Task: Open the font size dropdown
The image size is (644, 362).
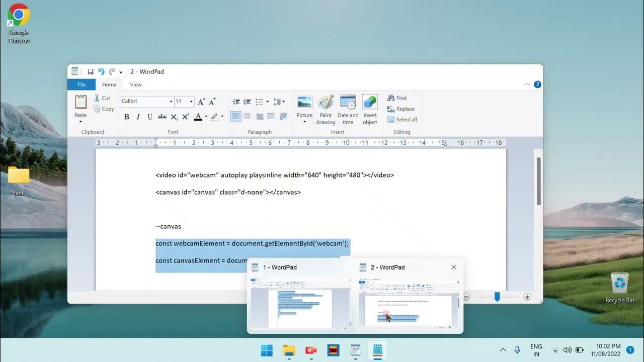Action: pyautogui.click(x=191, y=102)
